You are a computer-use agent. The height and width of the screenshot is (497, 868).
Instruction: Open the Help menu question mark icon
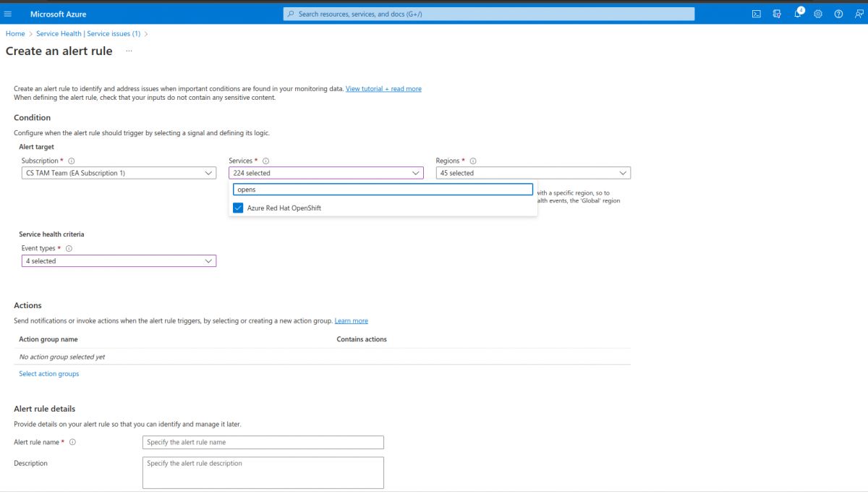[838, 14]
